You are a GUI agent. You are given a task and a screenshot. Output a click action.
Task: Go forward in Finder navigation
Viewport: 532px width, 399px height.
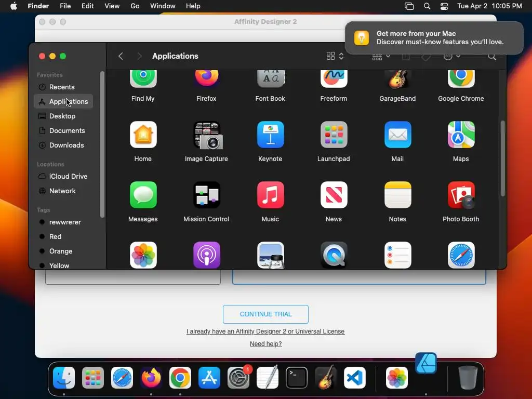pyautogui.click(x=139, y=56)
